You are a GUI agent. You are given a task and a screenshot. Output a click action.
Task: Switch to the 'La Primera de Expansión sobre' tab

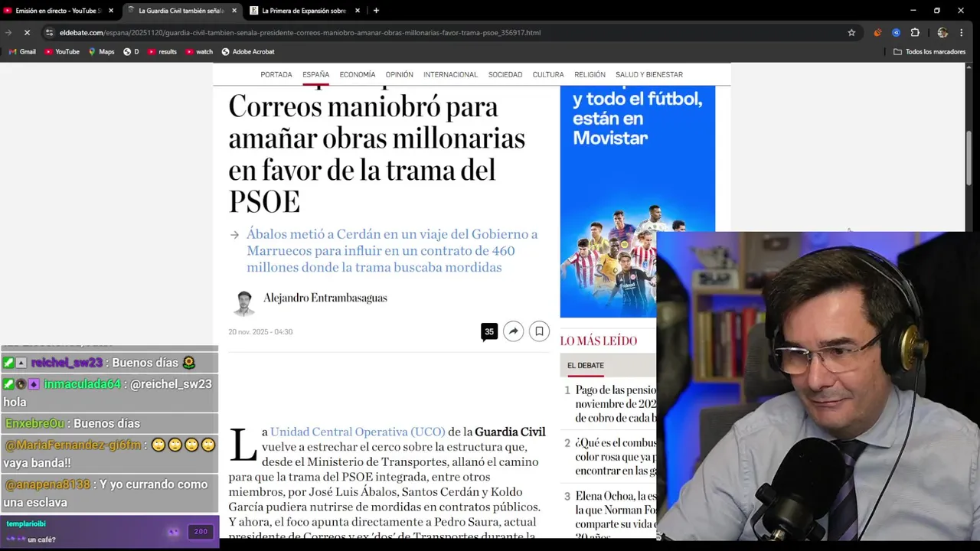point(304,11)
